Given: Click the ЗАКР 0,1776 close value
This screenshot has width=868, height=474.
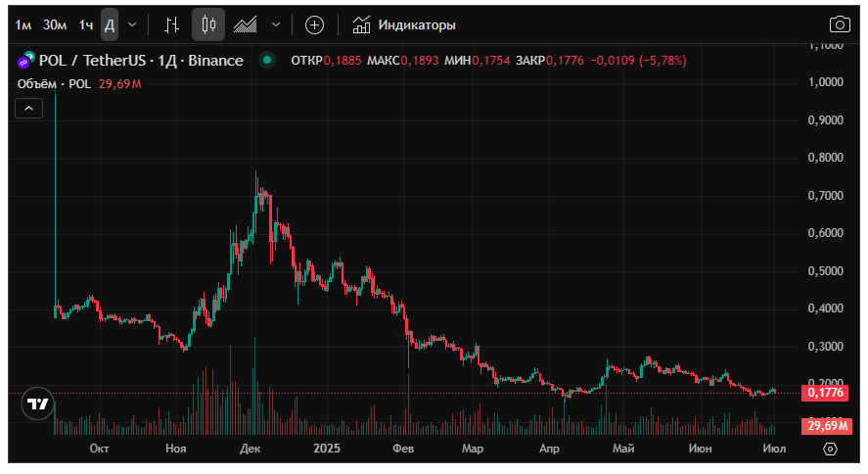Looking at the screenshot, I should point(550,61).
